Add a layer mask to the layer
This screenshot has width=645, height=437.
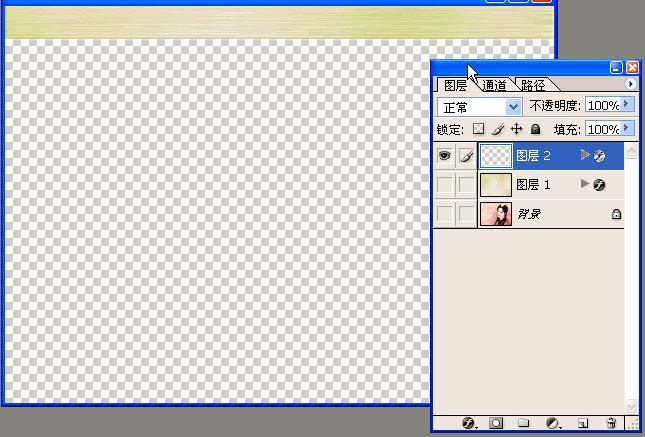tap(495, 424)
